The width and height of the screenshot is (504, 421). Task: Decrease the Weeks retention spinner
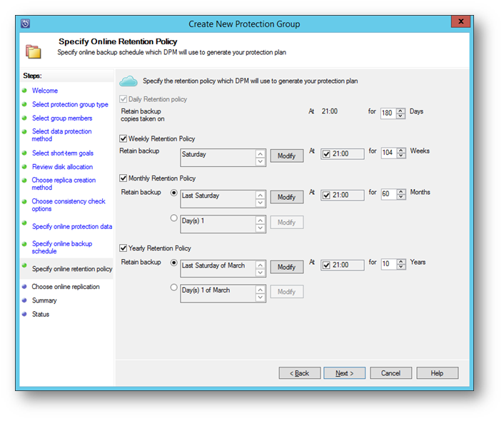click(400, 155)
